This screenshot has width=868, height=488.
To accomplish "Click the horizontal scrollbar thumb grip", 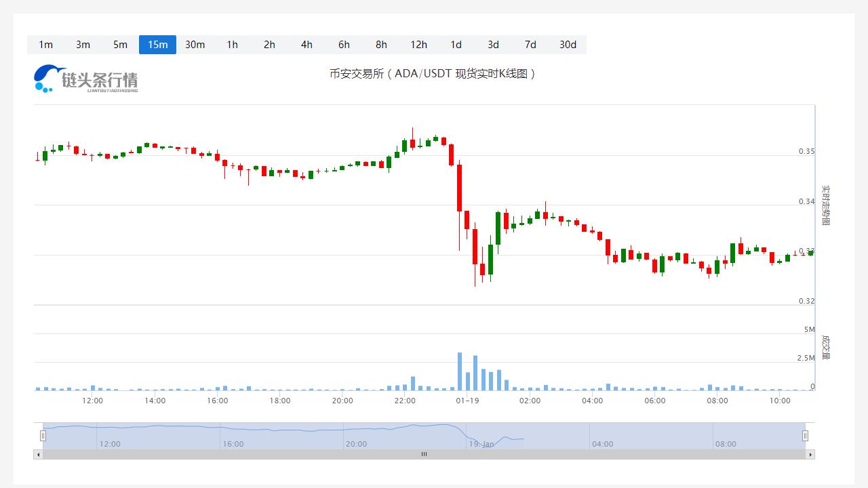I will coord(425,455).
